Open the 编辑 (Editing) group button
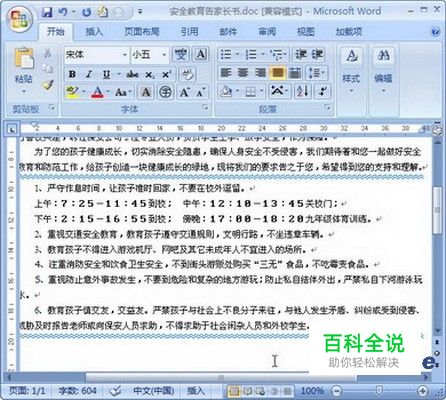 point(383,71)
